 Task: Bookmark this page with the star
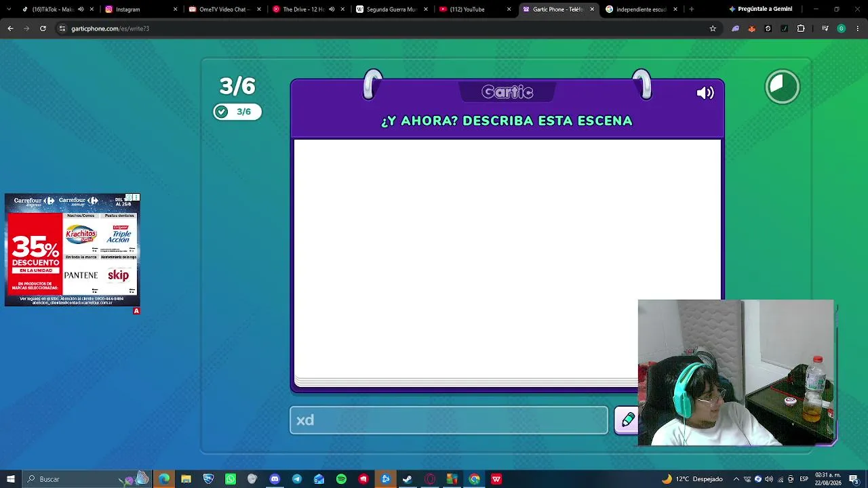713,28
